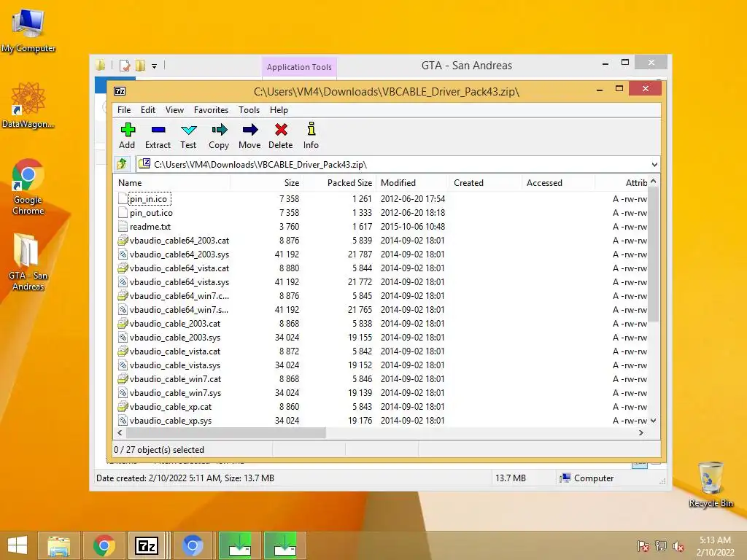Open the Help menu
This screenshot has height=560, width=747.
pos(279,110)
